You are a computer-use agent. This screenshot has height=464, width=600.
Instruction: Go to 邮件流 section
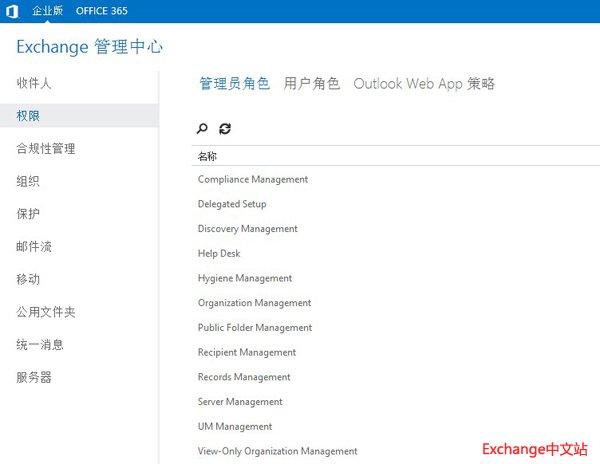(34, 247)
